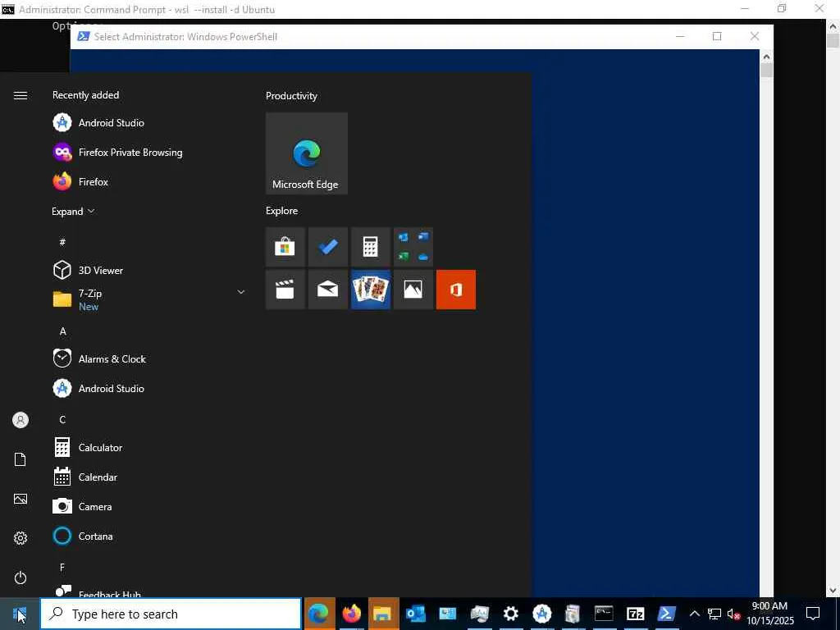This screenshot has height=630, width=840.
Task: Click the Windows Start button
Action: (20, 614)
